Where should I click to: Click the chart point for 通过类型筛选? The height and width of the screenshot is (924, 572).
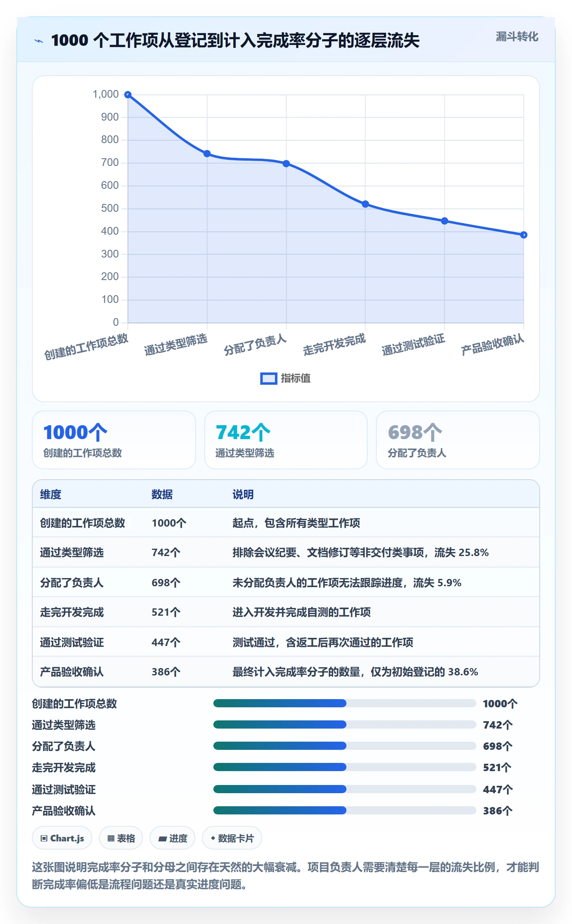point(207,154)
